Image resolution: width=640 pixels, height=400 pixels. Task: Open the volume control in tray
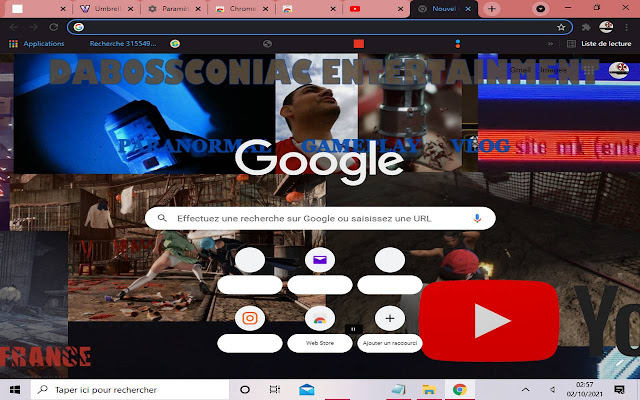pyautogui.click(x=553, y=390)
